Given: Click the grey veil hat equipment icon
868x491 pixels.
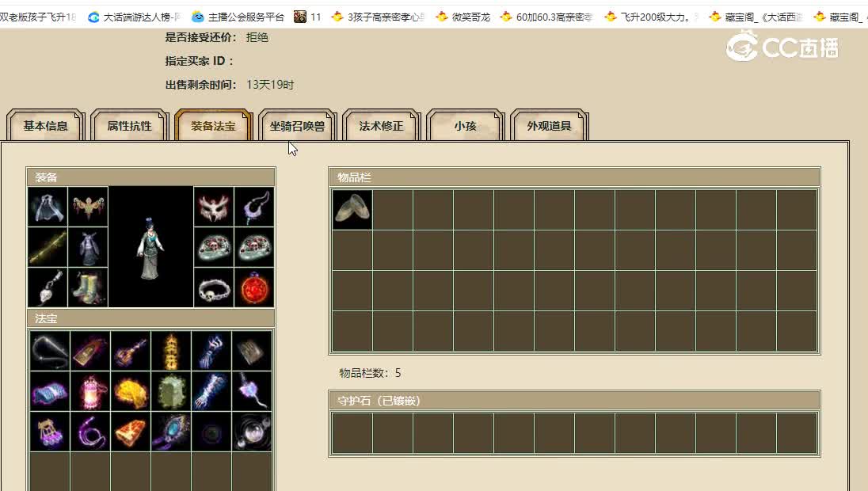Looking at the screenshot, I should (48, 207).
